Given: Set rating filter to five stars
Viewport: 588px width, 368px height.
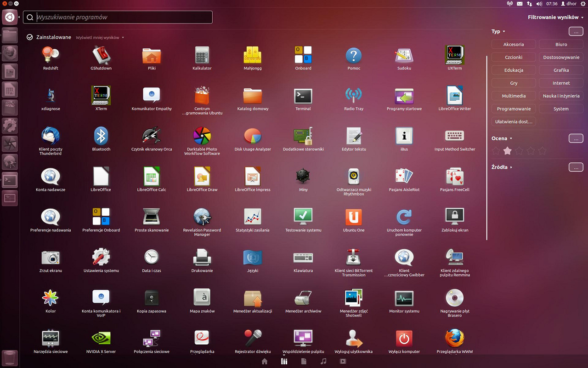Looking at the screenshot, I should [x=543, y=151].
